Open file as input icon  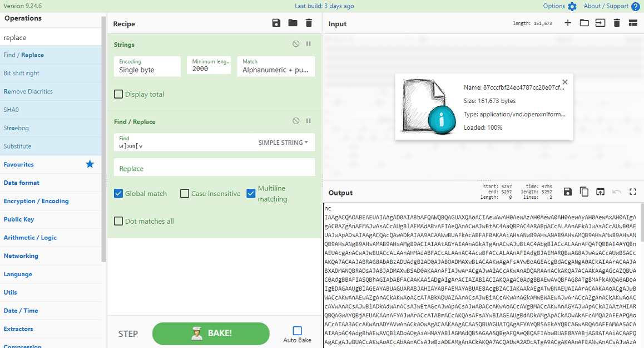click(601, 23)
